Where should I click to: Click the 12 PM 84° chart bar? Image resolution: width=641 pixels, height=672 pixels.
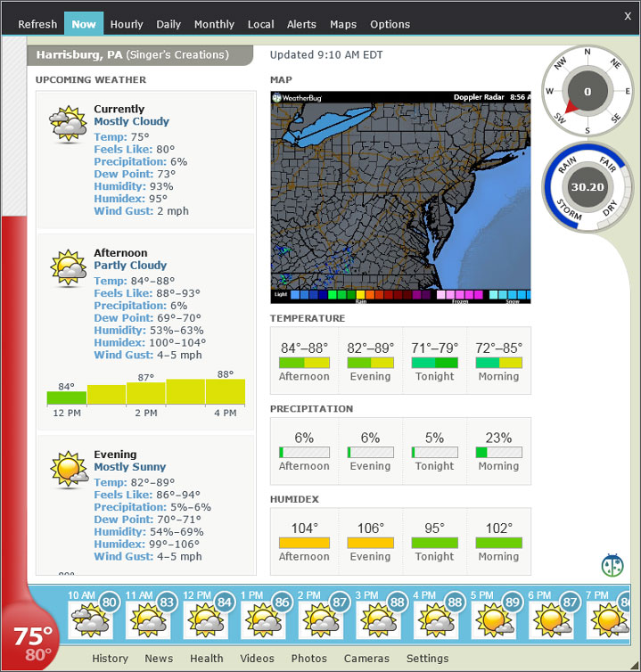pos(67,398)
